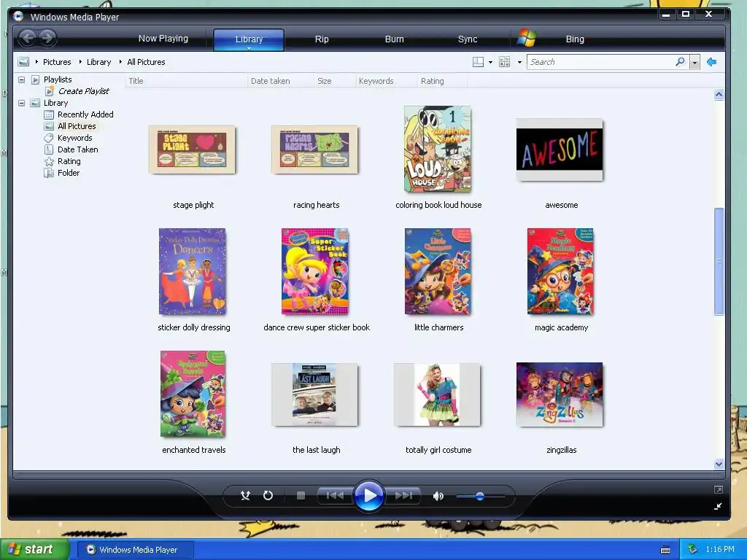Toggle repeat mode
The image size is (747, 560).
tap(268, 496)
